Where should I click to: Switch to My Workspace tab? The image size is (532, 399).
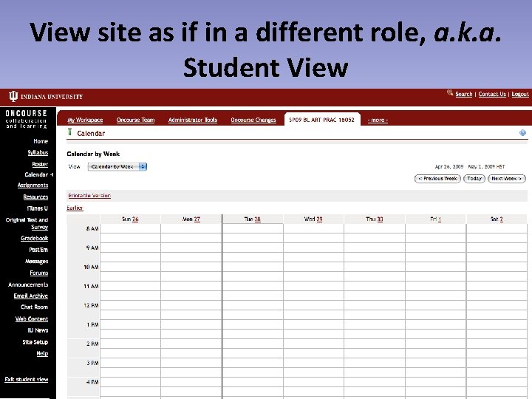click(x=85, y=120)
